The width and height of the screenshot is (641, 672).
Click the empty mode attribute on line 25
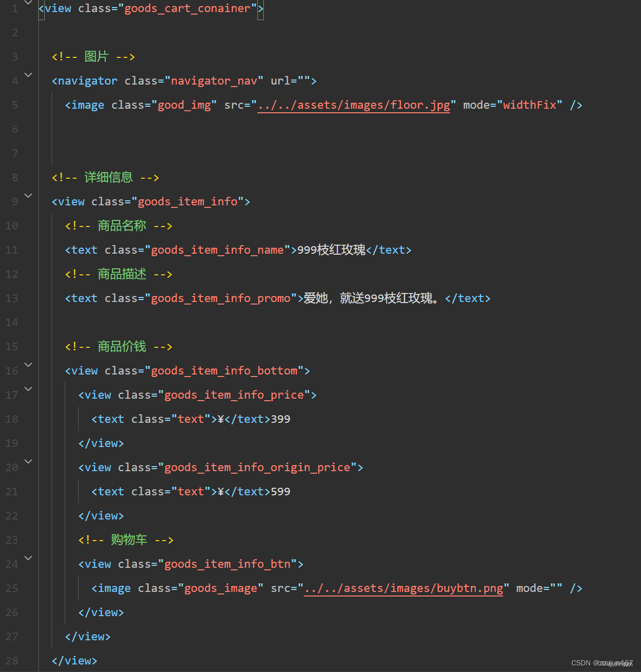click(539, 588)
